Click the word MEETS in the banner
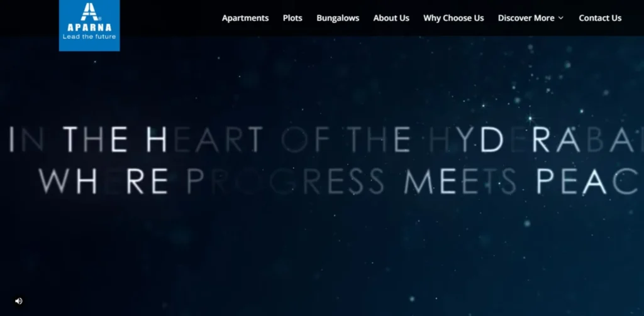The height and width of the screenshot is (316, 644). [460, 181]
